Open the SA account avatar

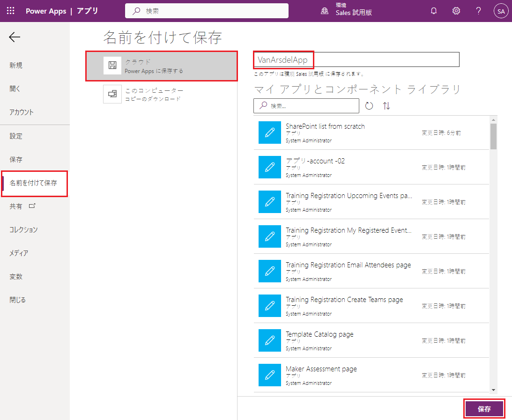(501, 11)
